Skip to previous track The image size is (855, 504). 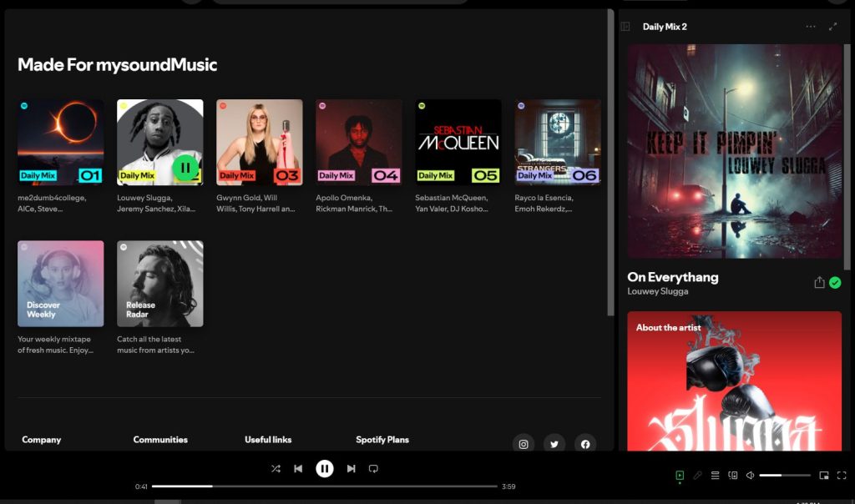point(298,469)
